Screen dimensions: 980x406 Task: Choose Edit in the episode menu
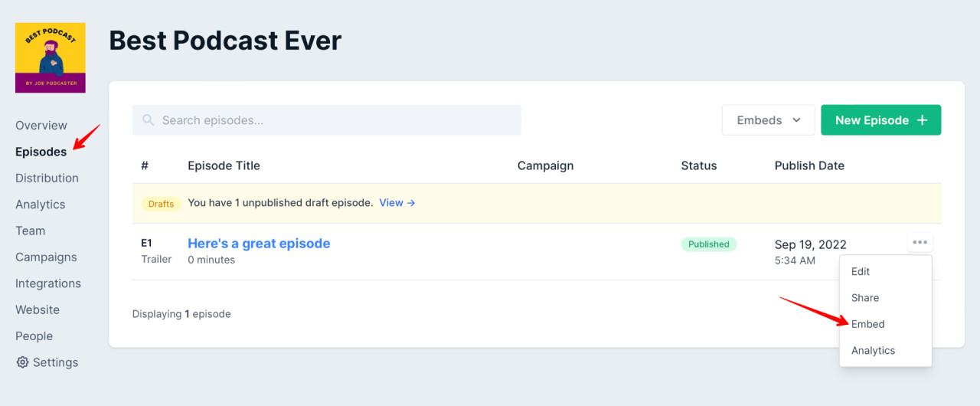pyautogui.click(x=861, y=271)
